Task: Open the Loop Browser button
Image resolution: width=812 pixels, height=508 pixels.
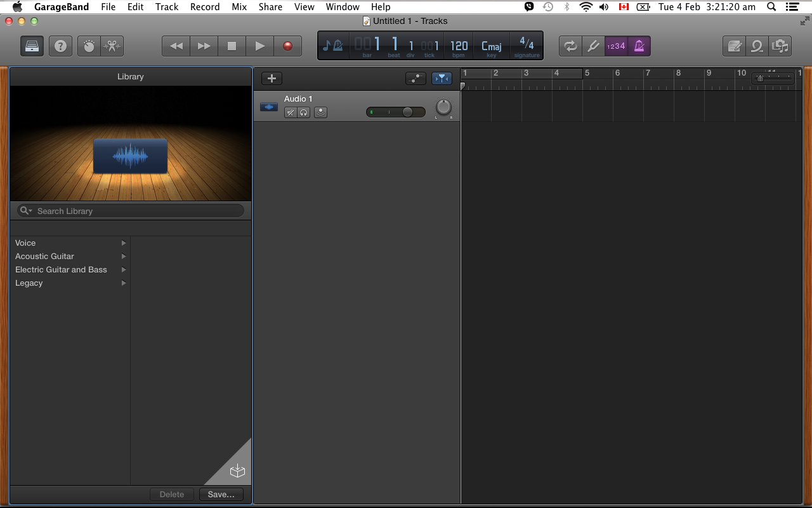Action: click(x=757, y=46)
